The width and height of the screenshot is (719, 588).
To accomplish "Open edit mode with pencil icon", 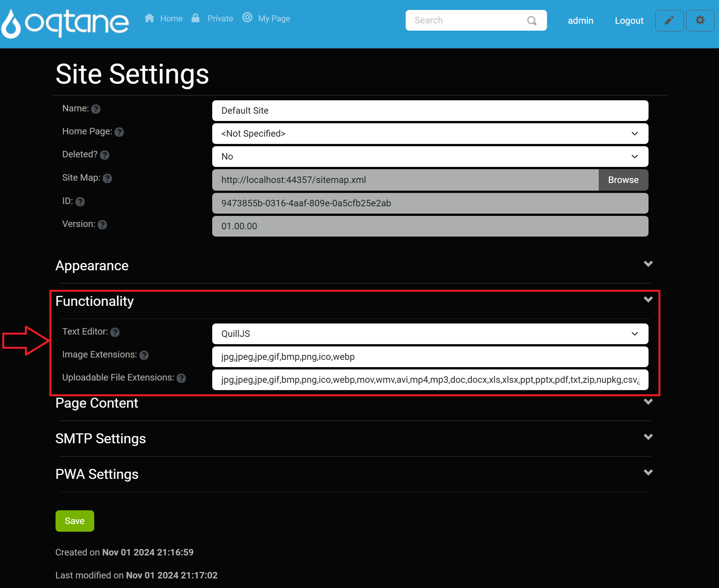I will tap(669, 21).
